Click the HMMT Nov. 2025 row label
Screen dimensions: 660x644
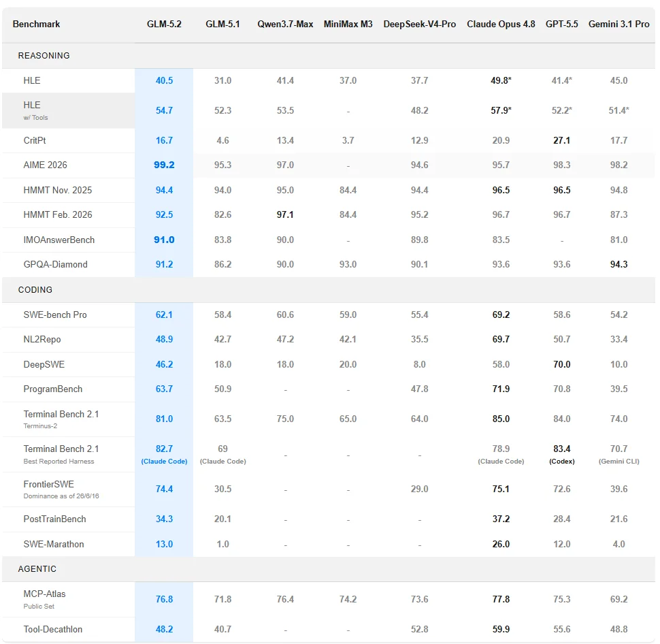click(x=57, y=190)
